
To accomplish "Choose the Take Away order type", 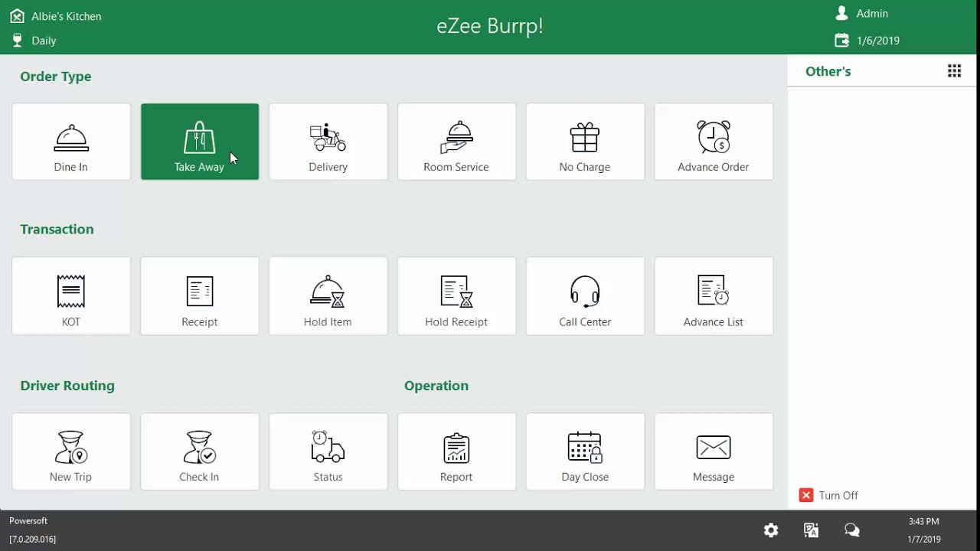I will 200,142.
